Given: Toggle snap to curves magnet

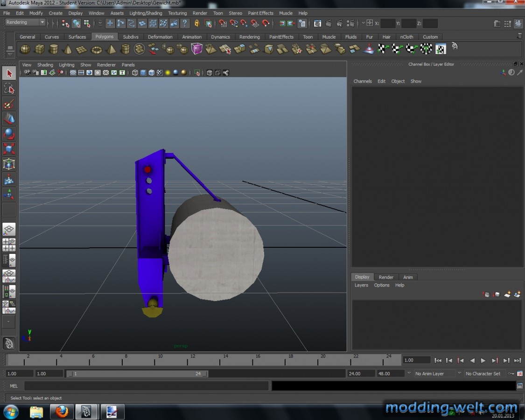Looking at the screenshot, I should (x=233, y=23).
